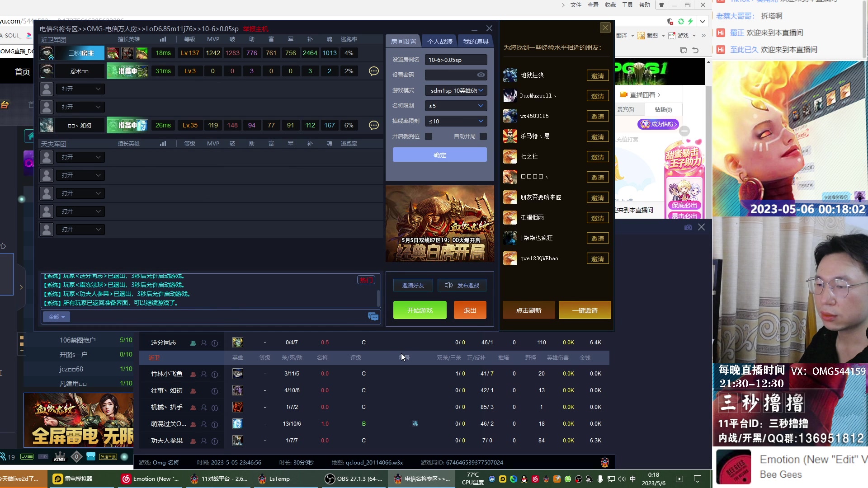Expand third 近卫军团 slot 打开 dropdown
The height and width of the screenshot is (488, 868).
pos(80,89)
